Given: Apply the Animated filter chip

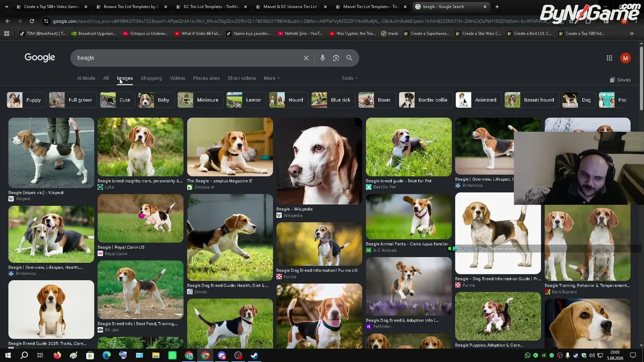Looking at the screenshot, I should [x=477, y=100].
